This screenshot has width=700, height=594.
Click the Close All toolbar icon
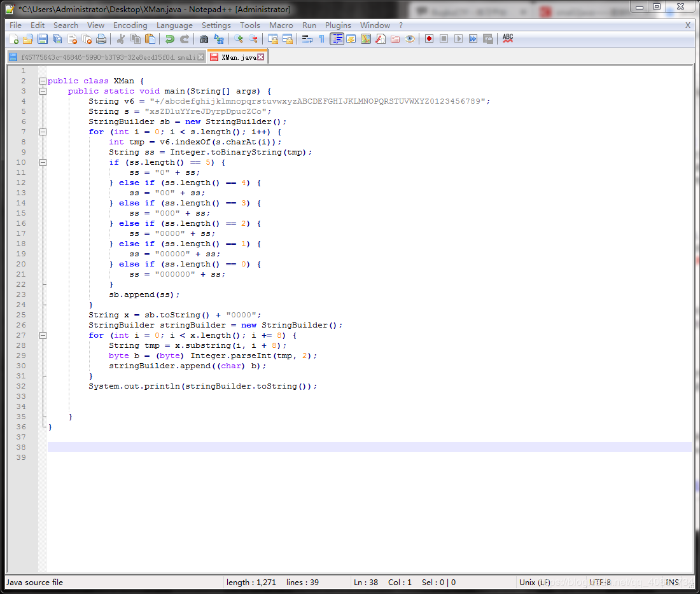(x=87, y=39)
